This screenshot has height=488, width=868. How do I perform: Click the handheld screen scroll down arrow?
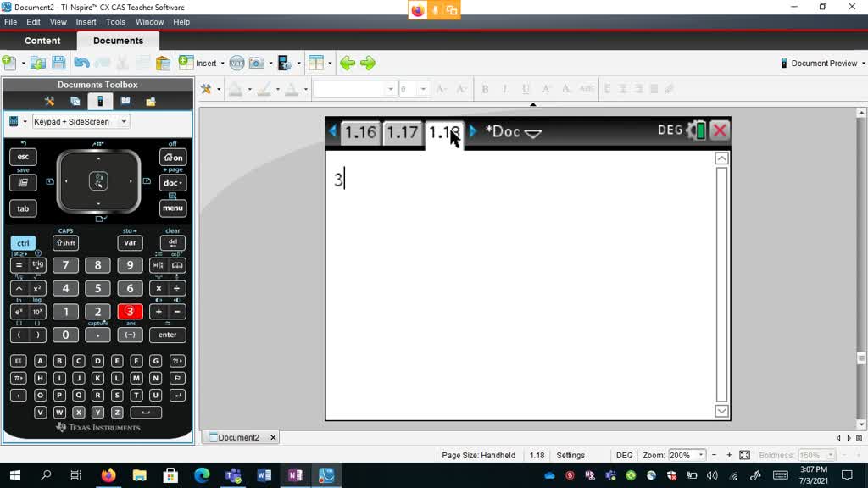coord(721,411)
